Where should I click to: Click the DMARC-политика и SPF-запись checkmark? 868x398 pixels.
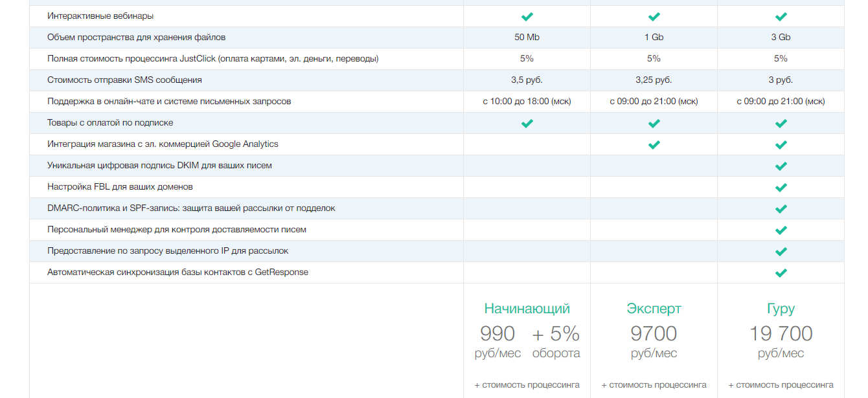tap(781, 208)
